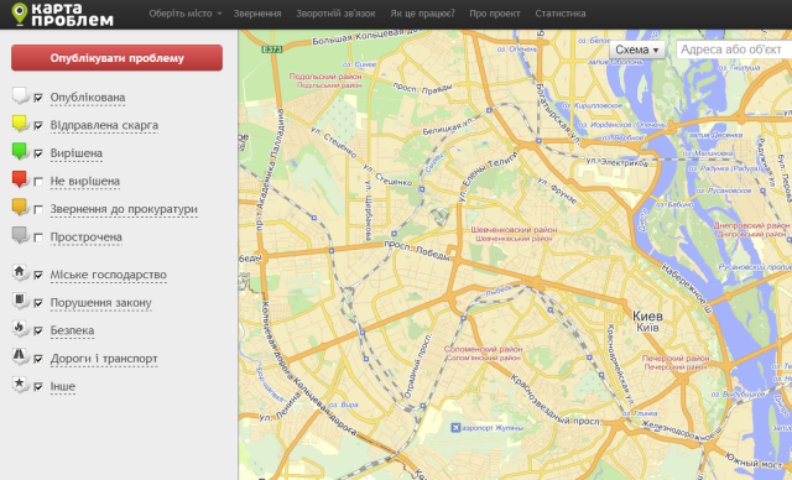The image size is (792, 480).
Task: Click the Опублікована filter label
Action: pos(87,98)
